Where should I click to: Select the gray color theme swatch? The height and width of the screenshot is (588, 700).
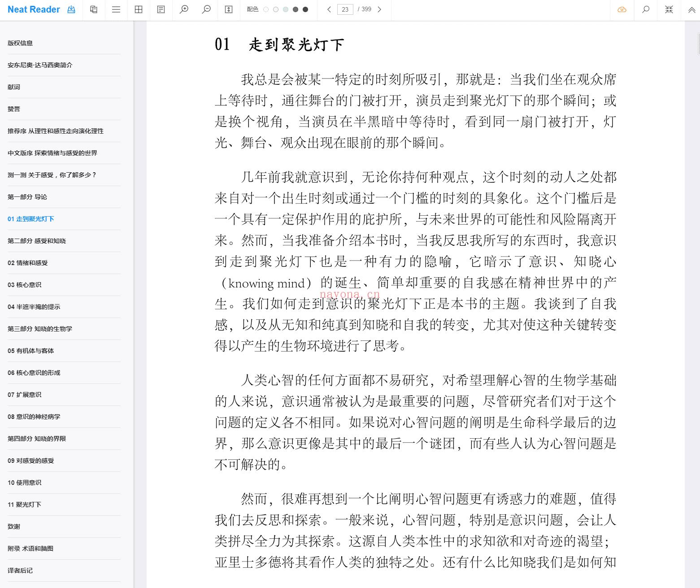[296, 9]
